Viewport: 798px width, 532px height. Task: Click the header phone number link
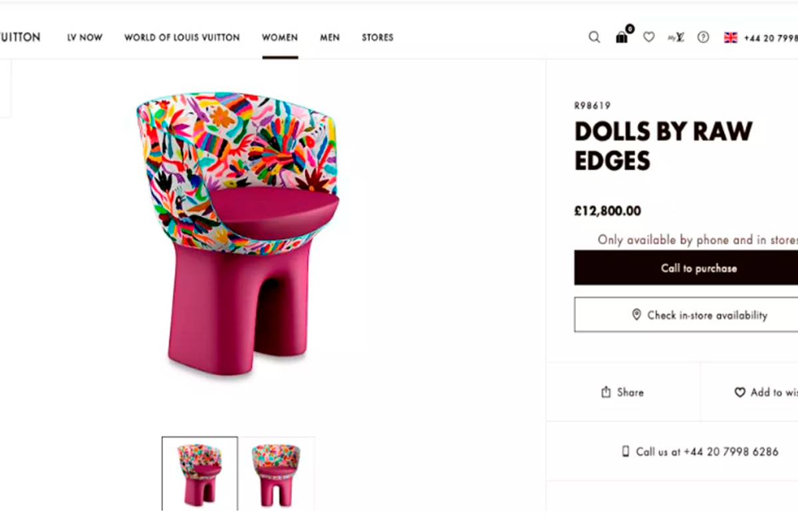[771, 37]
